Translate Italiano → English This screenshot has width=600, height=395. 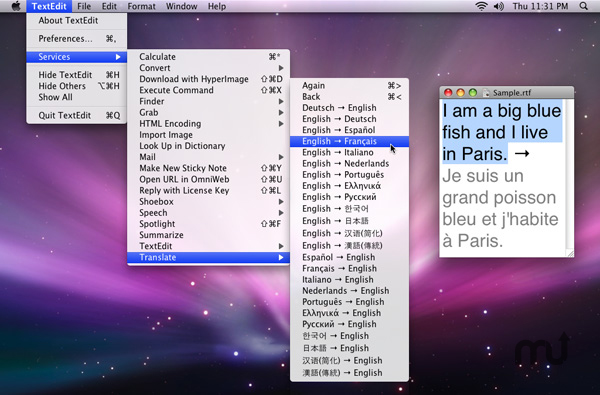pyautogui.click(x=349, y=279)
